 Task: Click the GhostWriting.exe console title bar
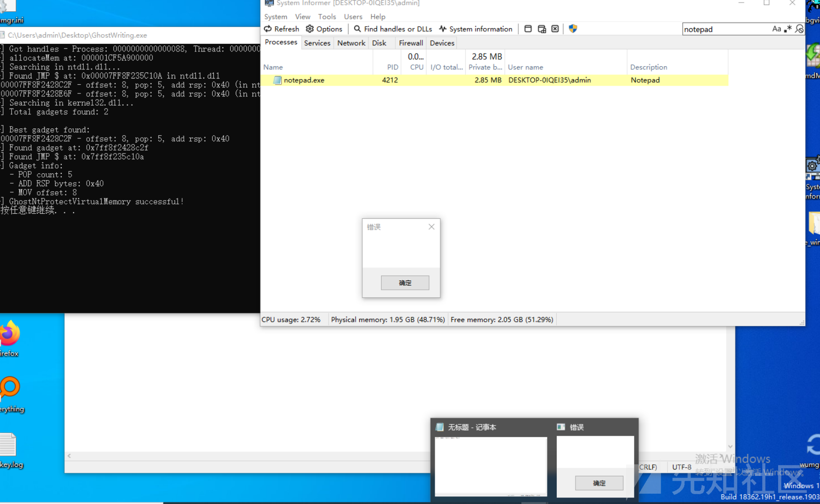tap(130, 35)
